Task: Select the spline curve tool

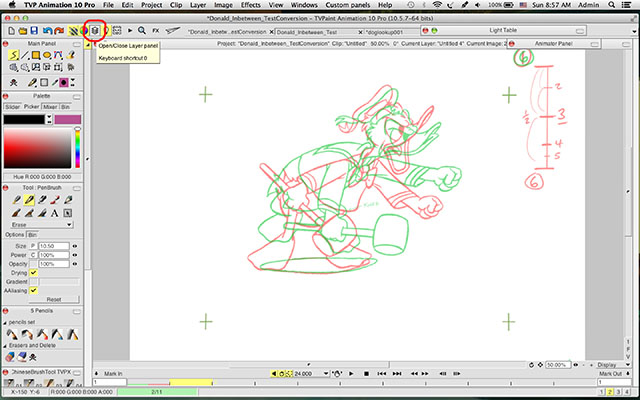Action: [58, 55]
